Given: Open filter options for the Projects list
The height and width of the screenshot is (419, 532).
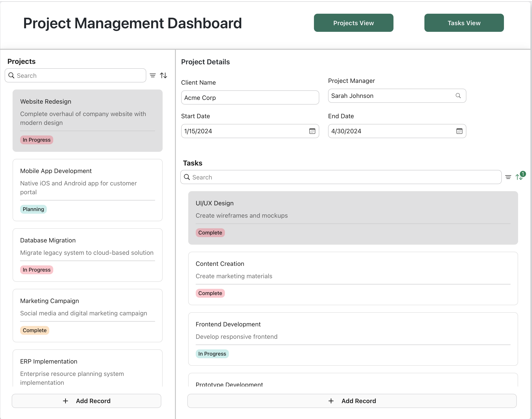Looking at the screenshot, I should click(x=153, y=75).
